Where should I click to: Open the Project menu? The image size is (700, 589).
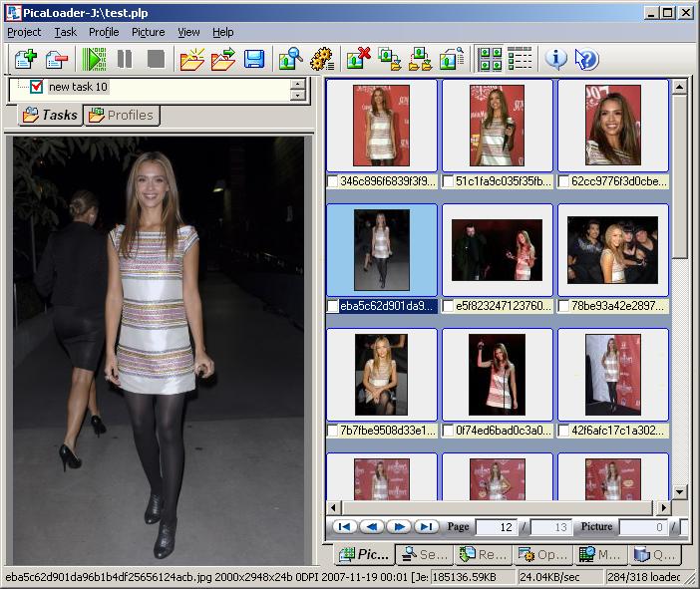[x=24, y=32]
